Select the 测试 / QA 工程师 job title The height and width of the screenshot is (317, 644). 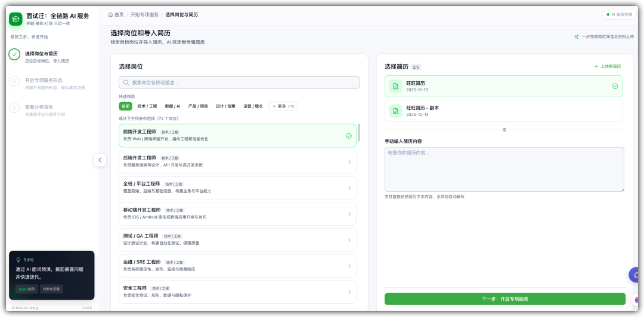(x=141, y=236)
